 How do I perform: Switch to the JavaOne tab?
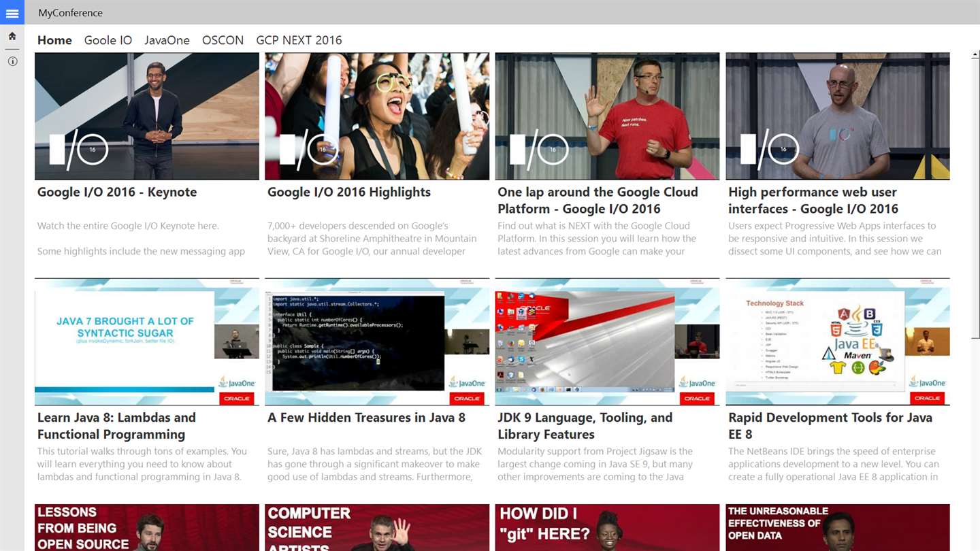click(x=167, y=40)
